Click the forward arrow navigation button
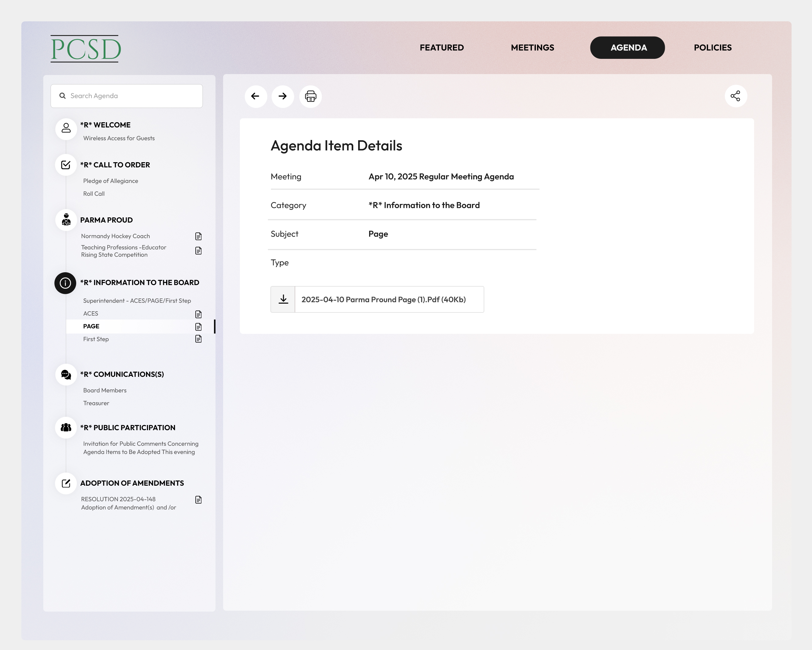 (x=283, y=96)
